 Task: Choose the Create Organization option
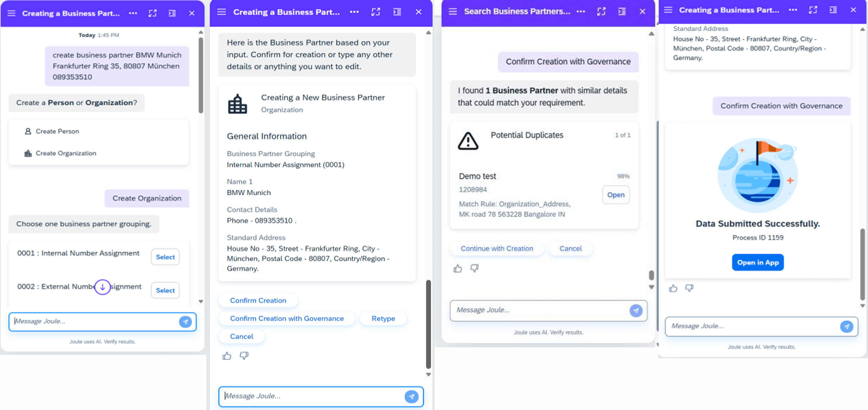click(x=66, y=153)
